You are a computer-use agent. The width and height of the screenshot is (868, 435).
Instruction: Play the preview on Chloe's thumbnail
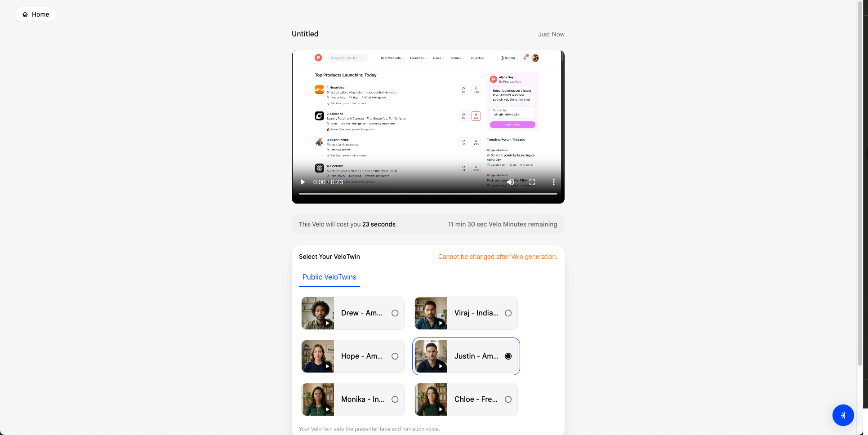point(441,409)
